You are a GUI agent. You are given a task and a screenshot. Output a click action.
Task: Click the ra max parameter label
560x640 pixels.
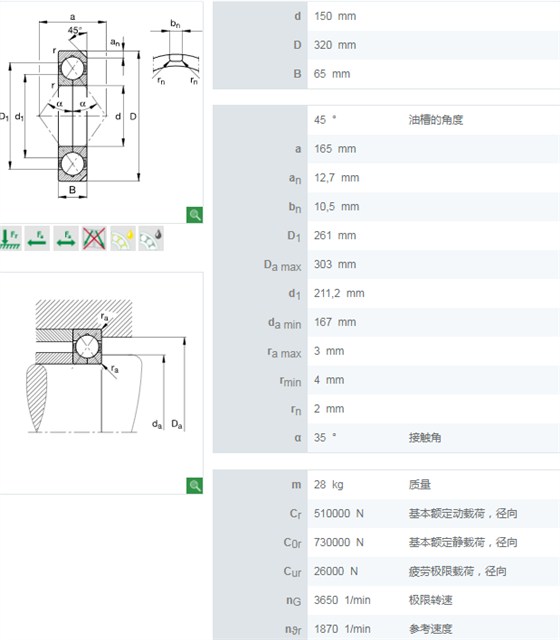click(x=284, y=352)
